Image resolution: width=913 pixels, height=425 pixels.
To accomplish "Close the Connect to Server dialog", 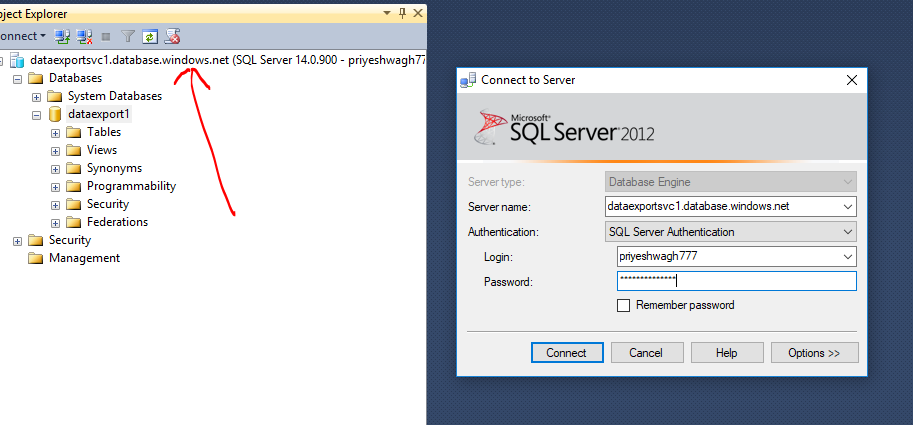I will 851,80.
